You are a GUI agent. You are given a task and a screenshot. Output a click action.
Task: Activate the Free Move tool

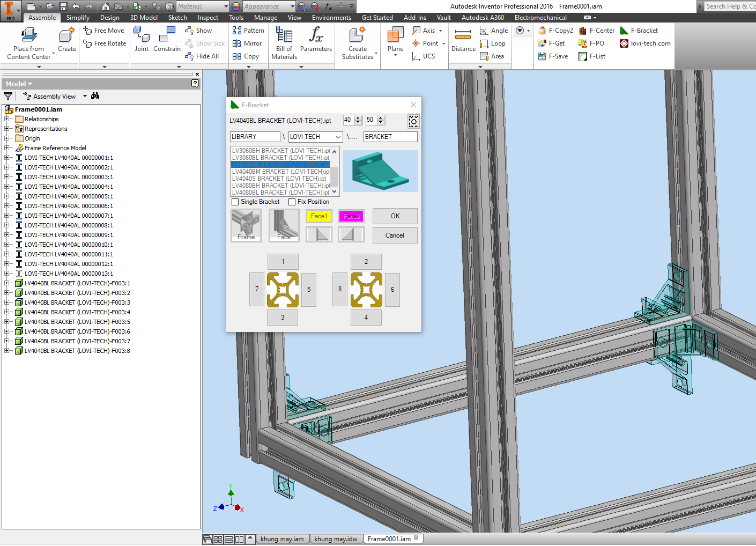pos(103,31)
